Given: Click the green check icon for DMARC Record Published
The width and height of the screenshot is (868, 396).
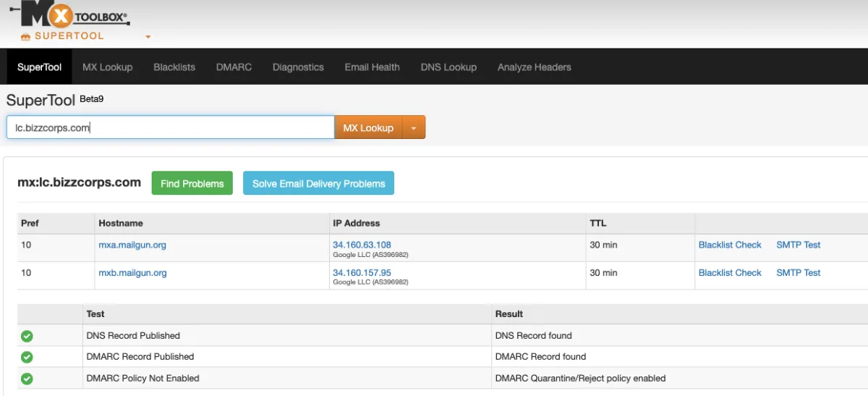Looking at the screenshot, I should pyautogui.click(x=27, y=357).
